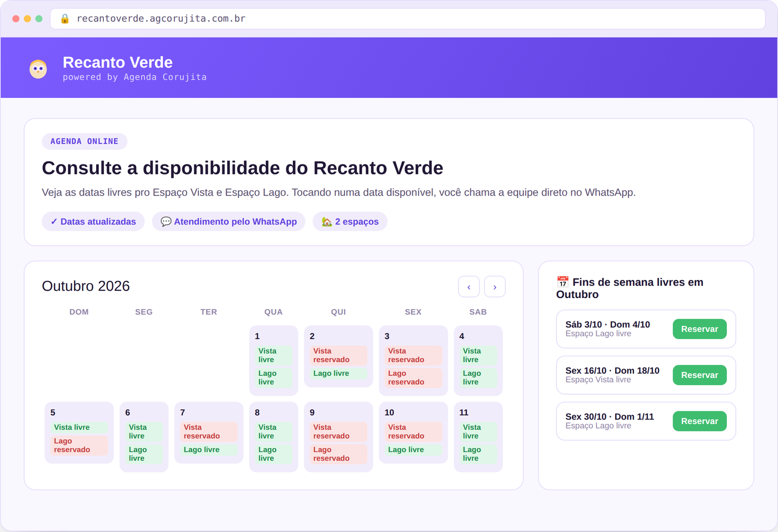Screen dimensions: 778x532
Task: Click Vista reservado on October 9
Action: (x=338, y=431)
